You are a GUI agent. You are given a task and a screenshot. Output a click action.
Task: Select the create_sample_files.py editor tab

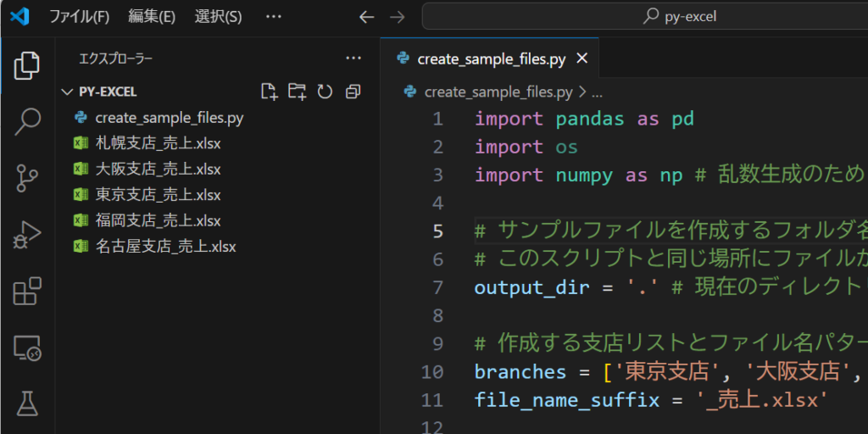pos(490,58)
